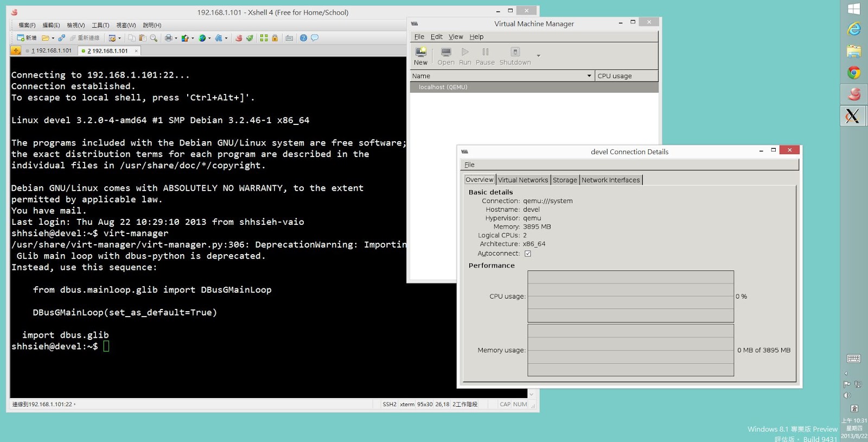Open Help menu in Virtual Machine Manager
This screenshot has width=868, height=442.
pyautogui.click(x=476, y=37)
